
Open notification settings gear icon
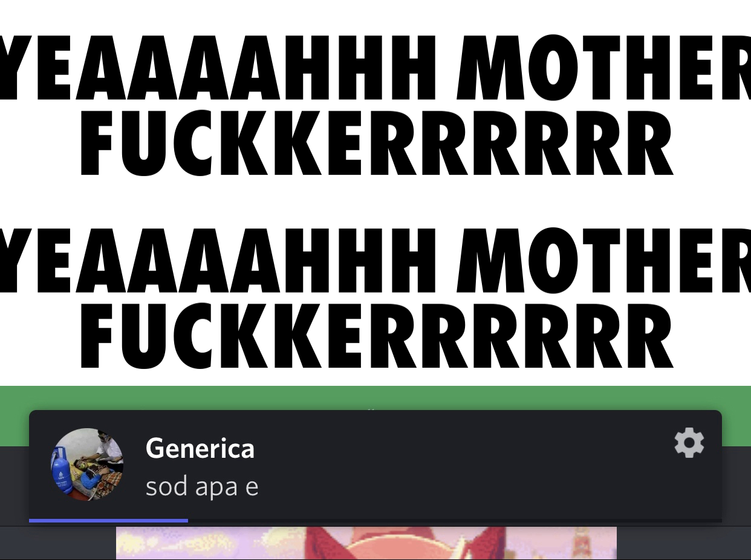[689, 443]
